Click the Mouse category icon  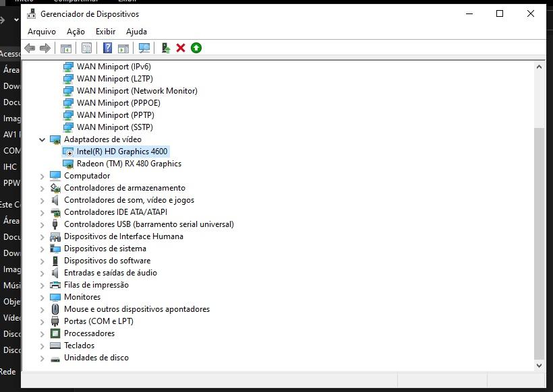55,309
